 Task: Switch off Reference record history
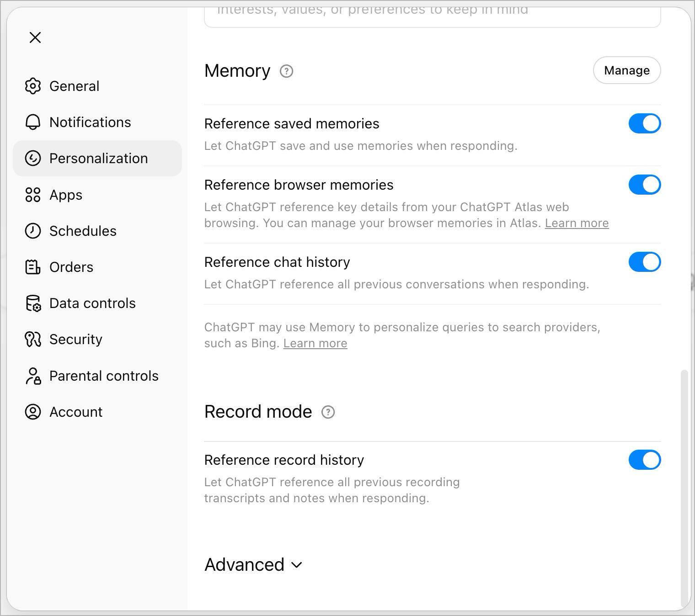[644, 460]
